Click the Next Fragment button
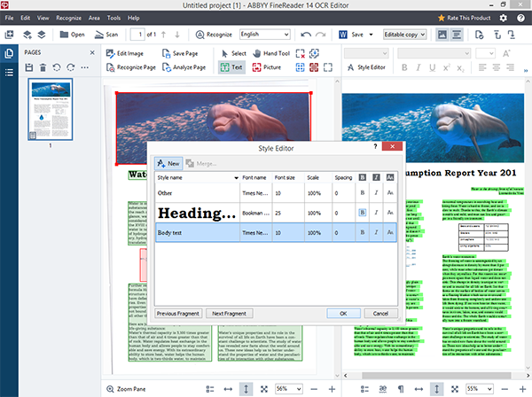Viewport: 532px width, 397px height. point(229,314)
